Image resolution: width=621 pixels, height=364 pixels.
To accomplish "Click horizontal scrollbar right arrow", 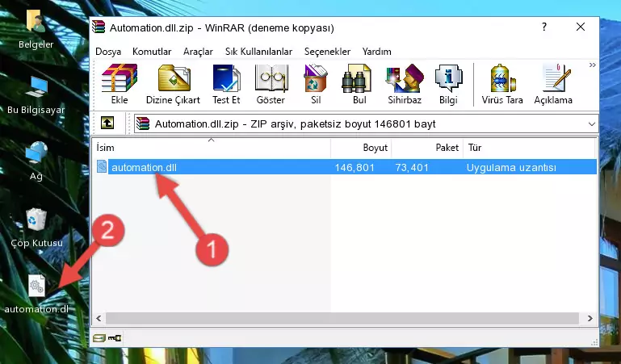I will 590,319.
